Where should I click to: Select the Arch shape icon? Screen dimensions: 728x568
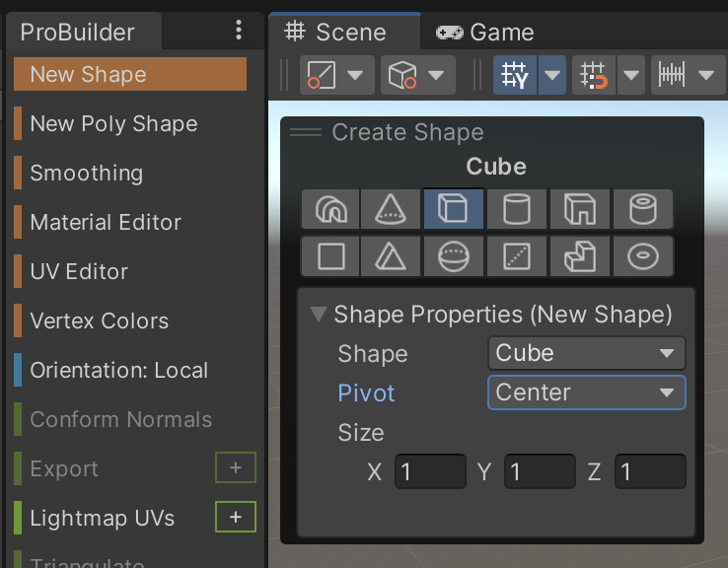[330, 209]
